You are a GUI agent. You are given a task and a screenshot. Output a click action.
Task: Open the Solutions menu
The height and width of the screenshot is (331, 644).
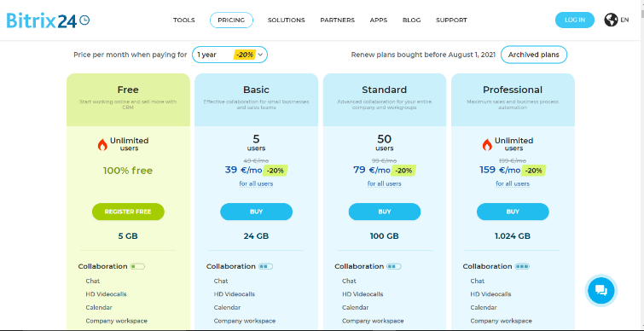287,20
